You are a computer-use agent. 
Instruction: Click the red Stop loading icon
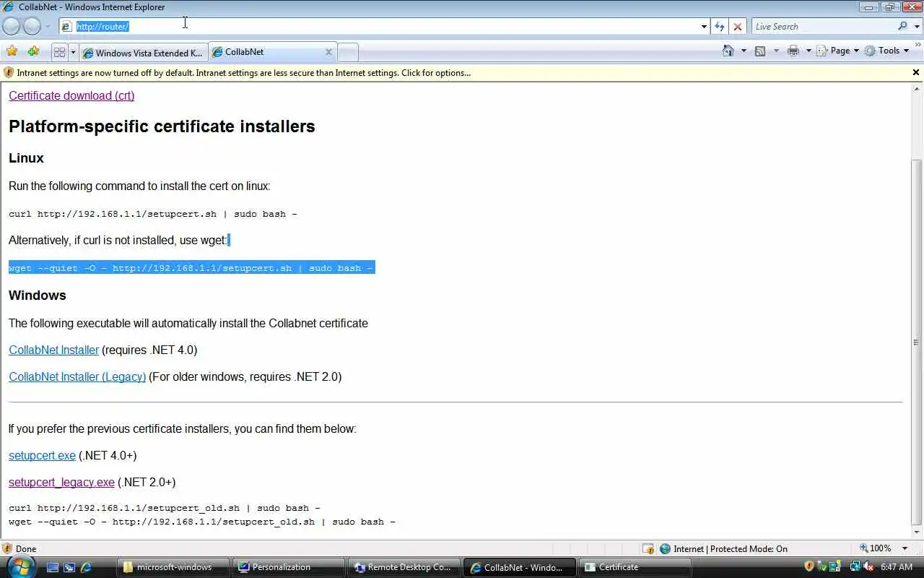pyautogui.click(x=738, y=27)
